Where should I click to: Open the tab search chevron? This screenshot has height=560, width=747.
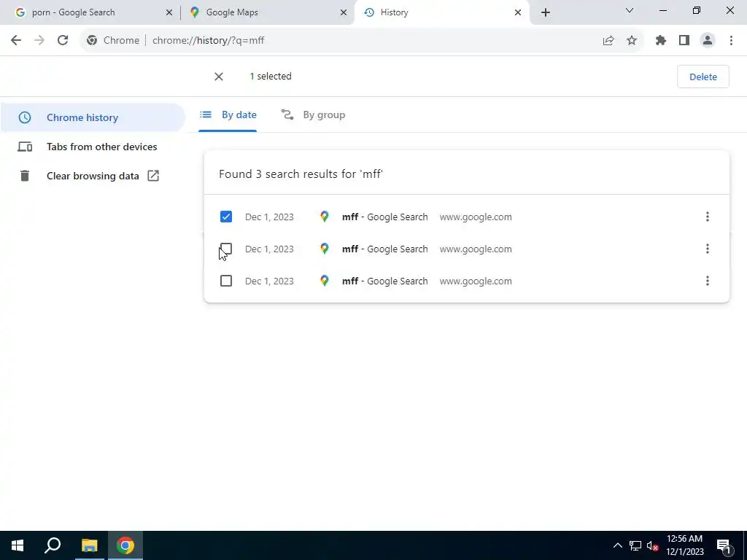(630, 10)
